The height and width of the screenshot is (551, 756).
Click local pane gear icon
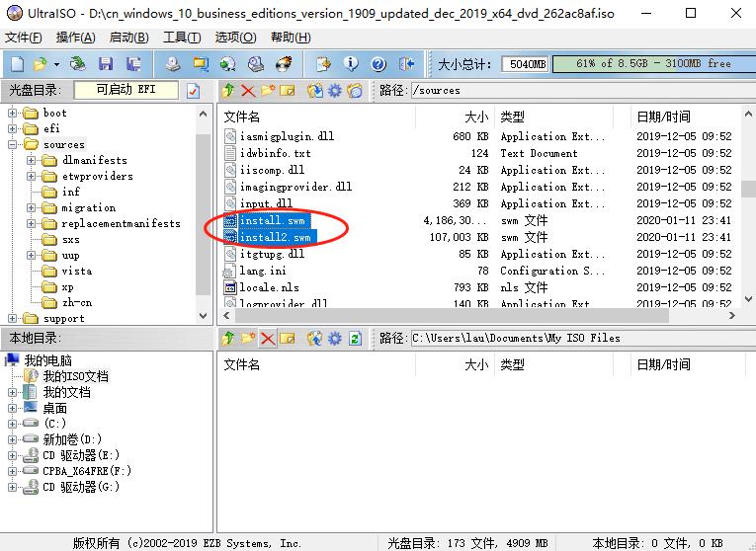tap(335, 338)
